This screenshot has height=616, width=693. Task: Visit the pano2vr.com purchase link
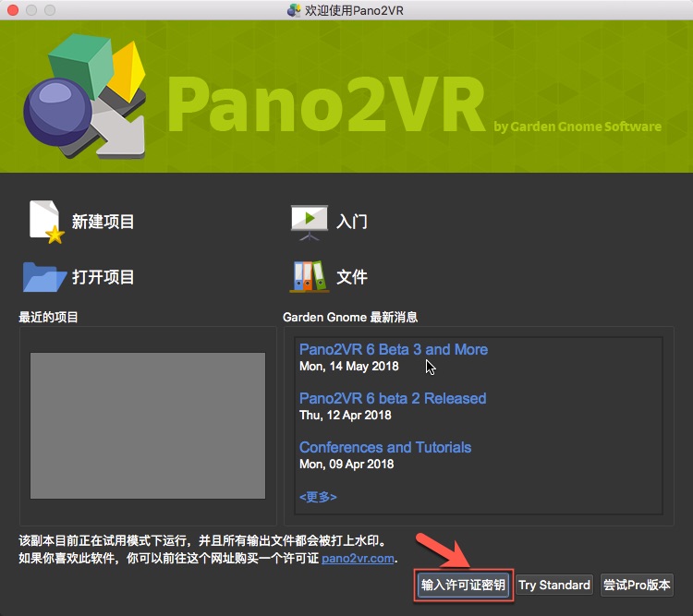pyautogui.click(x=359, y=559)
